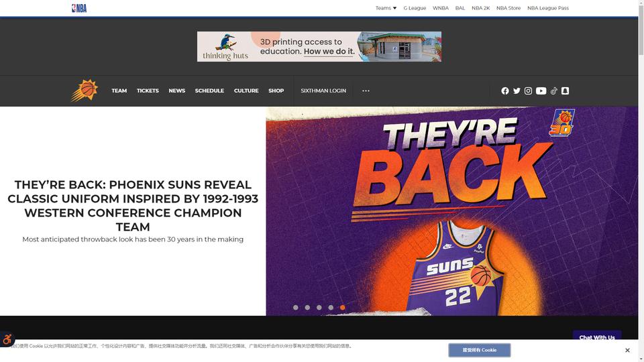
Task: Expand the Teams dropdown
Action: pyautogui.click(x=386, y=8)
